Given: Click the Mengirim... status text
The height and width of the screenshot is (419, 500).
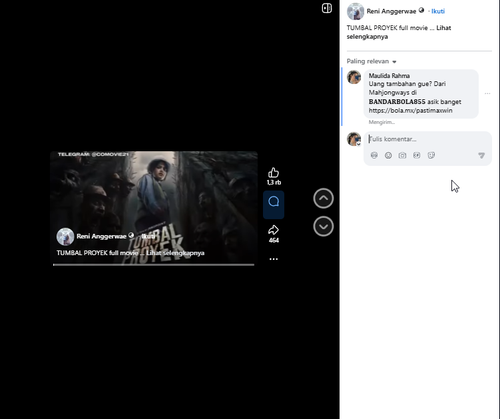Looking at the screenshot, I should click(x=381, y=122).
